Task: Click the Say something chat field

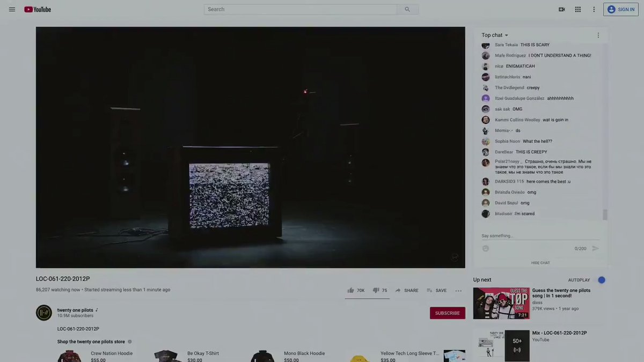Action: 540,236
